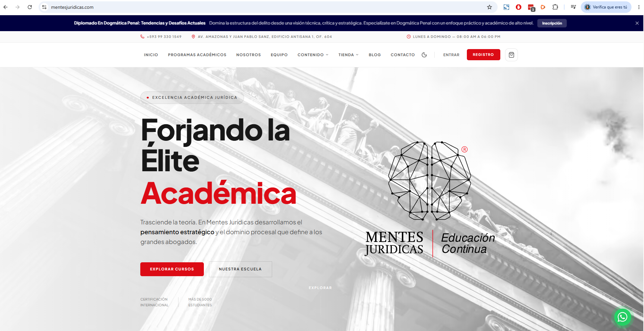Click the phone icon in the top bar
This screenshot has height=331, width=644.
click(142, 37)
